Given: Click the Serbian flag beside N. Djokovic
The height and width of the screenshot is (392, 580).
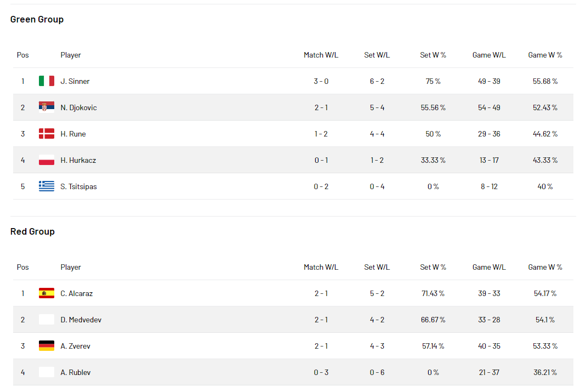Looking at the screenshot, I should (x=47, y=107).
